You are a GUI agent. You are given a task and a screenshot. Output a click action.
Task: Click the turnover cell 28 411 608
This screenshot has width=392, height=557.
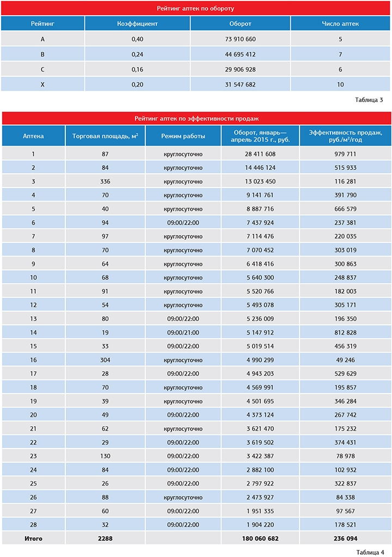(x=259, y=154)
